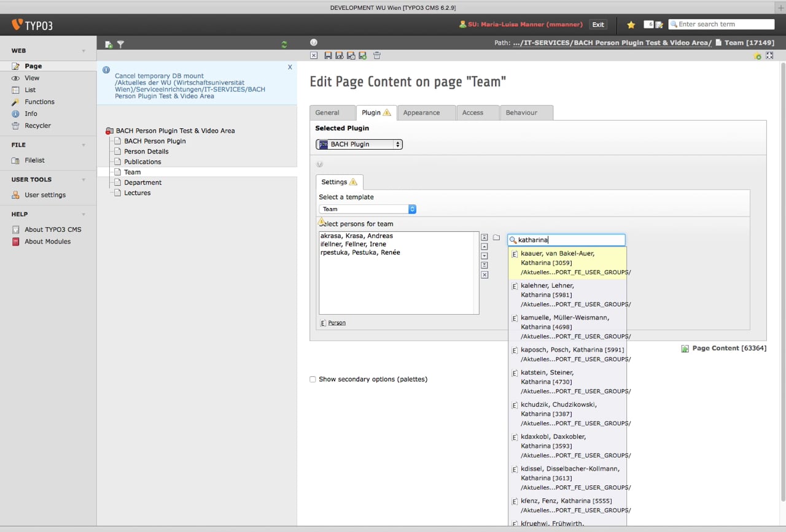Save the document with the first disk icon
This screenshot has height=532, width=786.
328,55
